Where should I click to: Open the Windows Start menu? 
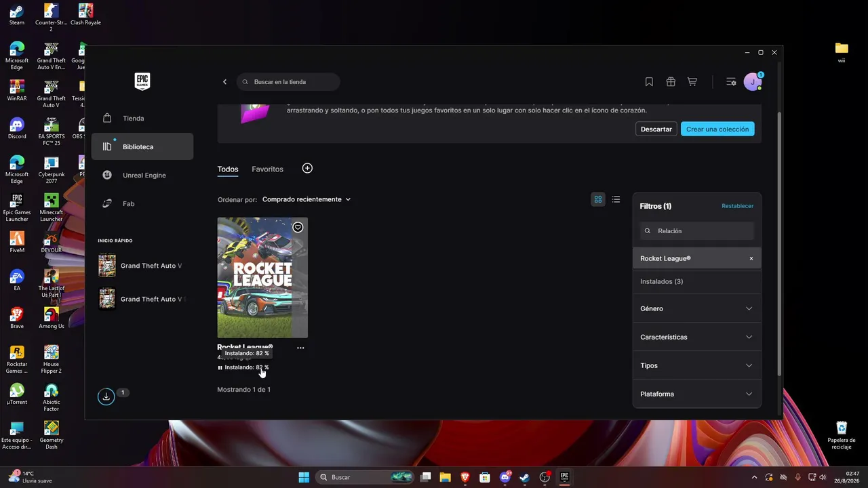pyautogui.click(x=304, y=477)
